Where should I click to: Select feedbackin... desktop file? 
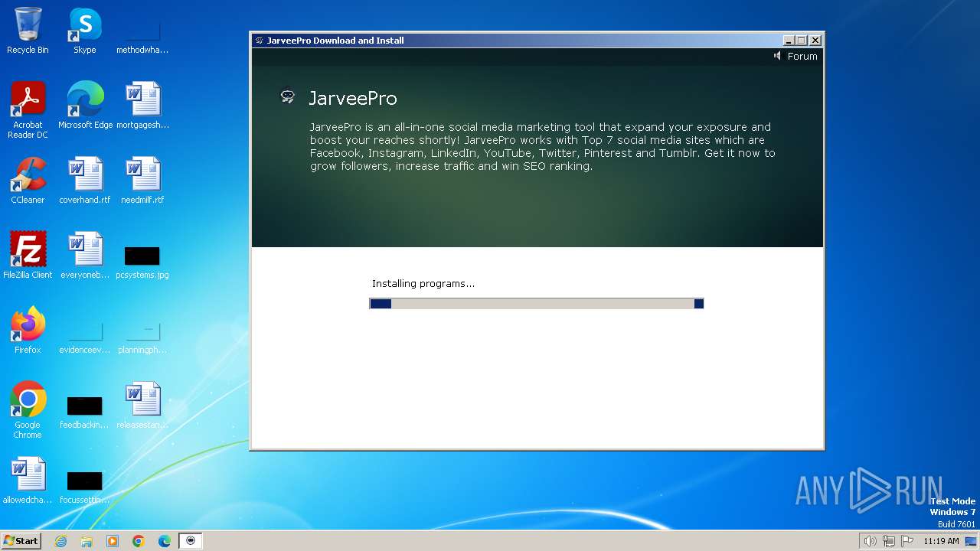coord(85,412)
